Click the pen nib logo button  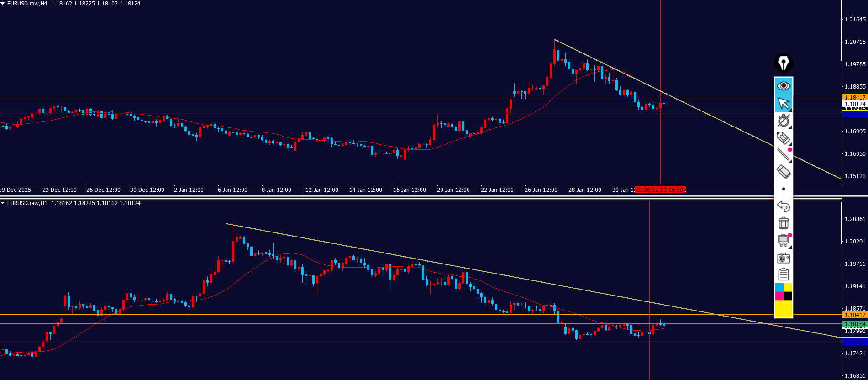[784, 63]
